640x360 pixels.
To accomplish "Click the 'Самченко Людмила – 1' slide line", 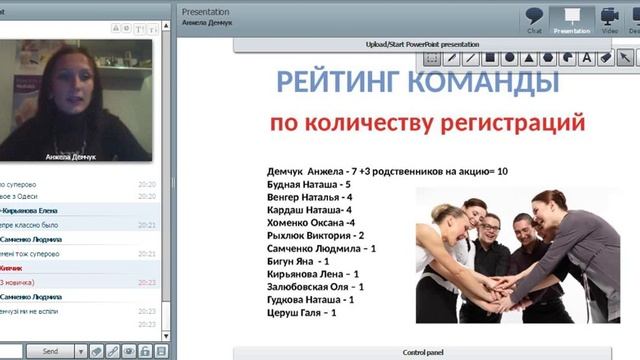I will (321, 249).
